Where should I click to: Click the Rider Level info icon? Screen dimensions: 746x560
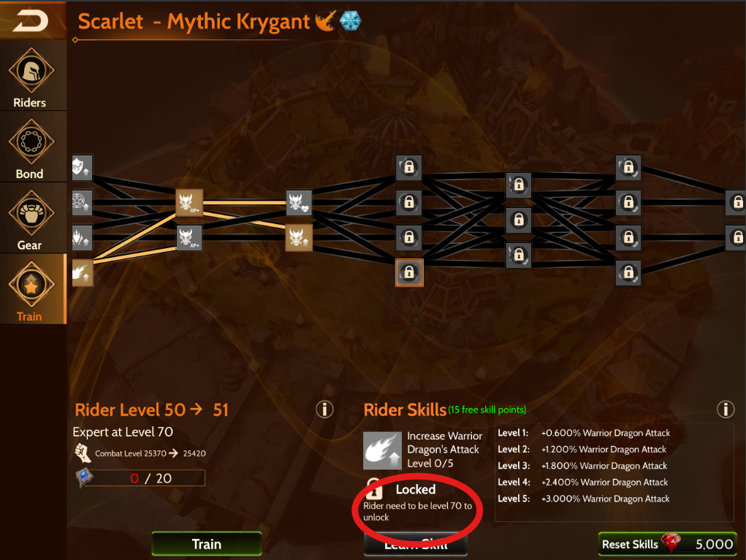[x=324, y=410]
